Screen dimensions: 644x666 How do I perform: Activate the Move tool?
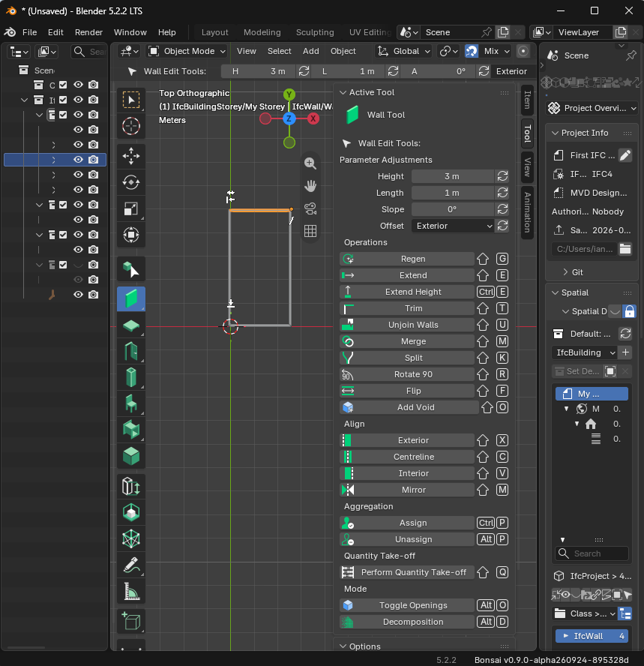(131, 156)
